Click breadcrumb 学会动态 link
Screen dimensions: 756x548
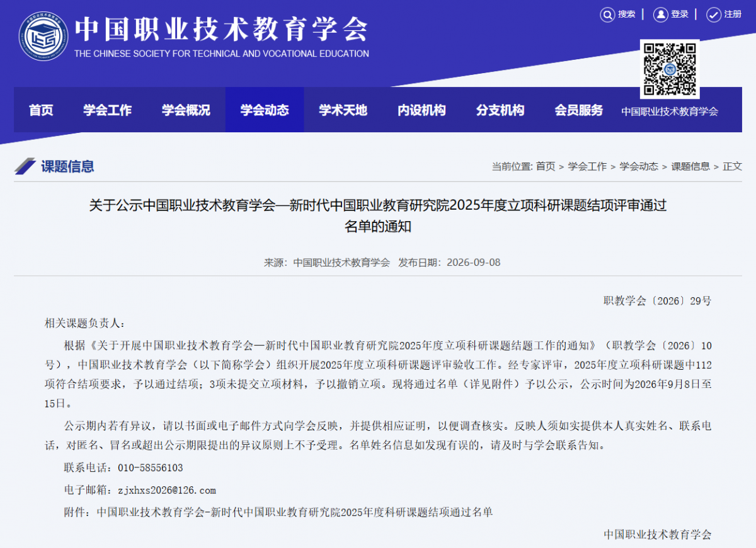click(x=639, y=166)
